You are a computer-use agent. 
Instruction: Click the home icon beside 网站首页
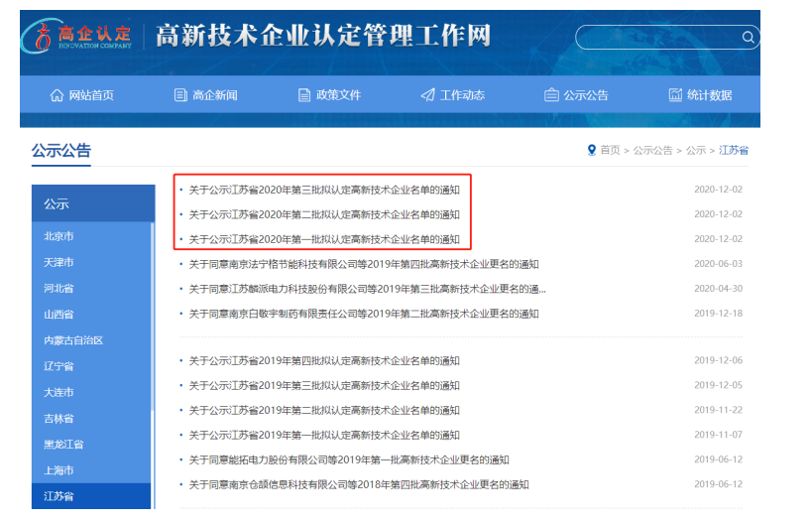57,95
